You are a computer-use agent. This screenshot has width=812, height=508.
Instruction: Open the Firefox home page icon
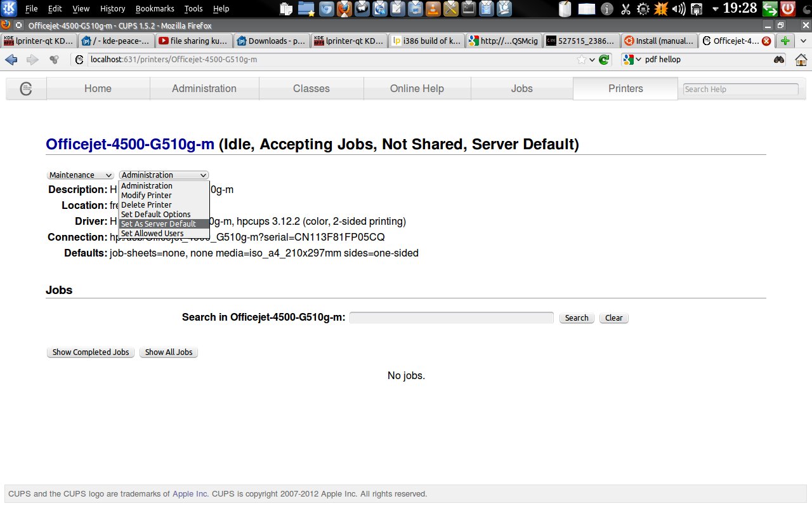801,60
